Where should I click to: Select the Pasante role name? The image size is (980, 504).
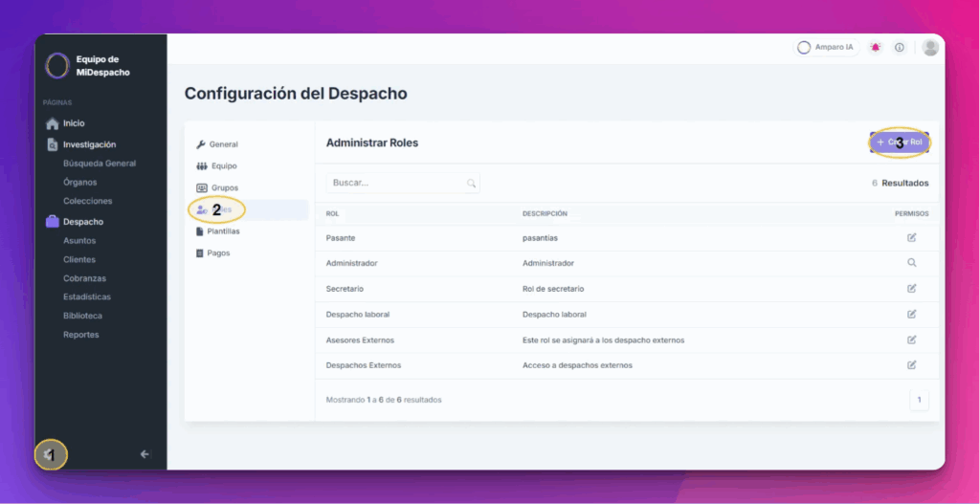[x=340, y=238]
